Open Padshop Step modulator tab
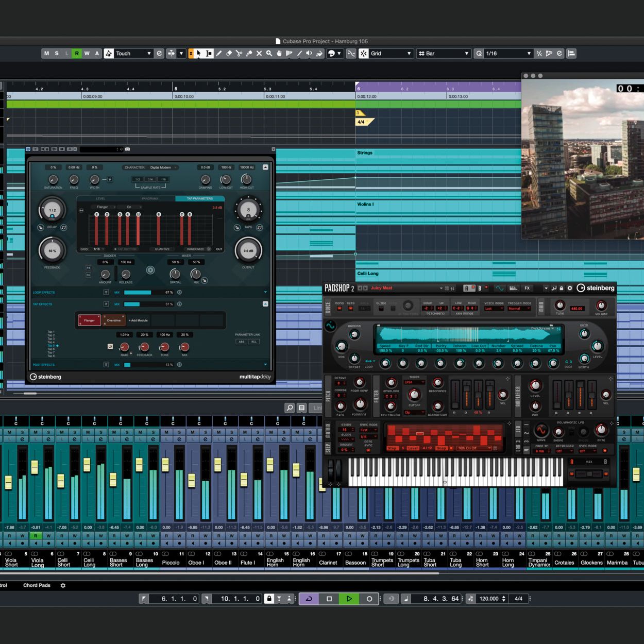 328,448
